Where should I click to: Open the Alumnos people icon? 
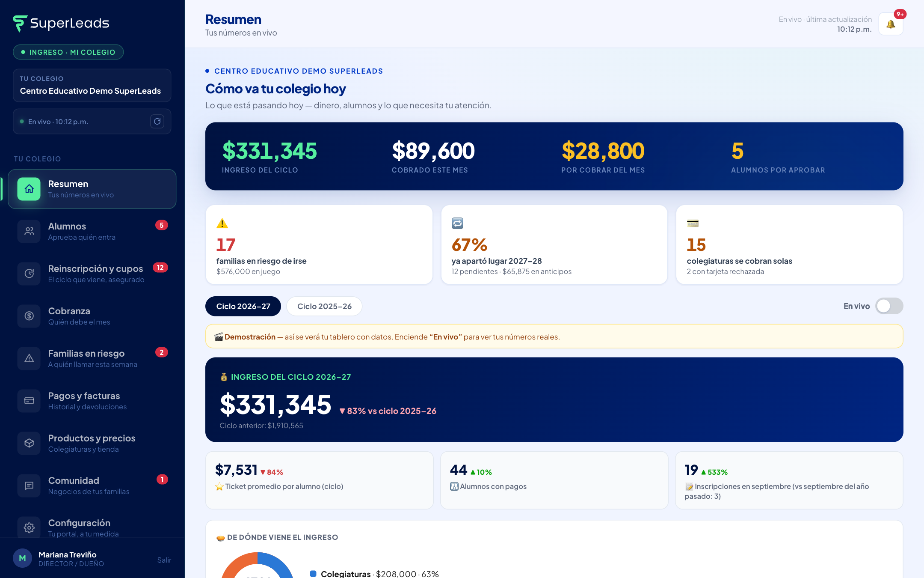pyautogui.click(x=29, y=231)
